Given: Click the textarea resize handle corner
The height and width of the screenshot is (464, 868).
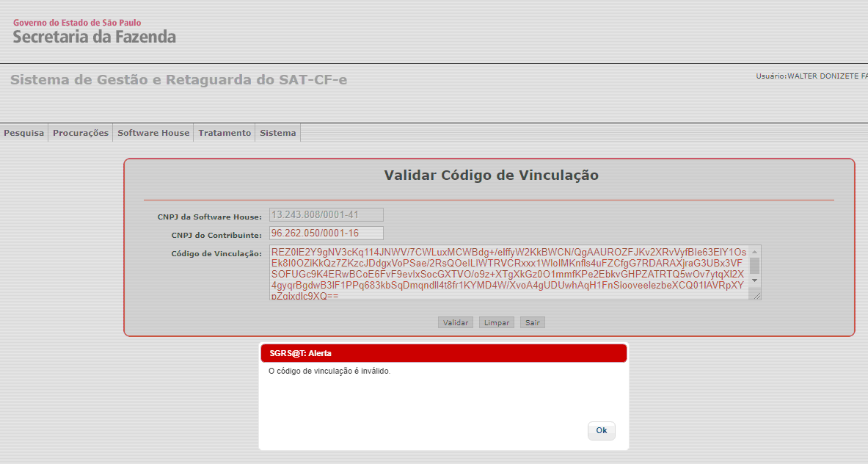Looking at the screenshot, I should [756, 296].
